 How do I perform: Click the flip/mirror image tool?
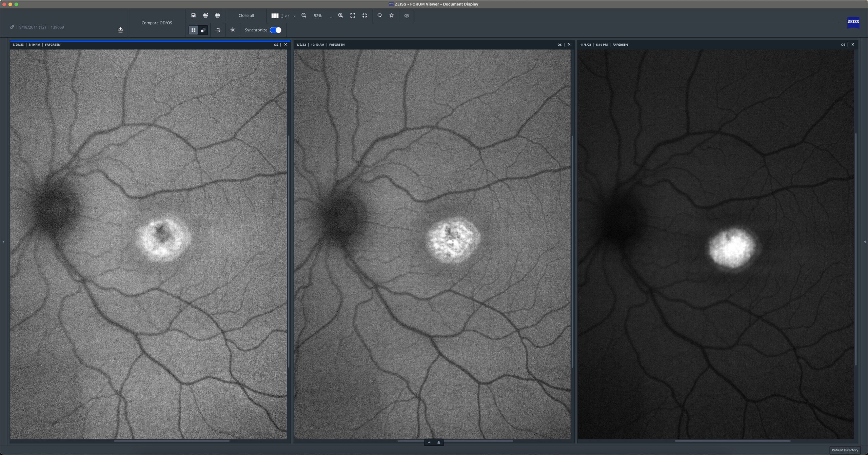(x=218, y=30)
